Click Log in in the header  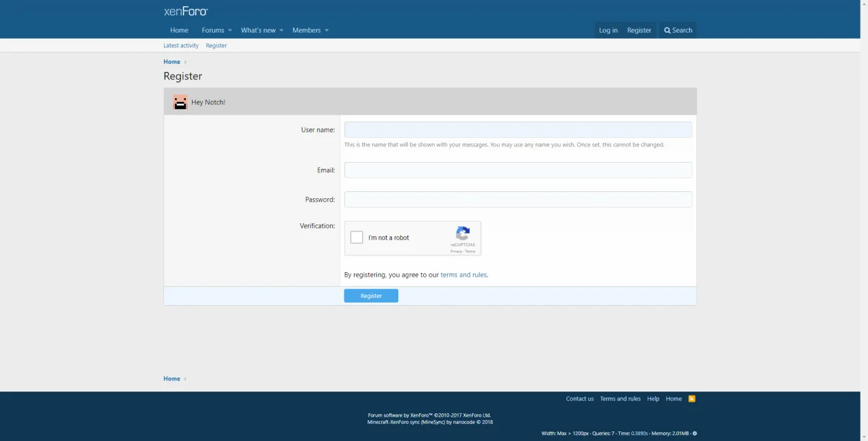pos(608,31)
